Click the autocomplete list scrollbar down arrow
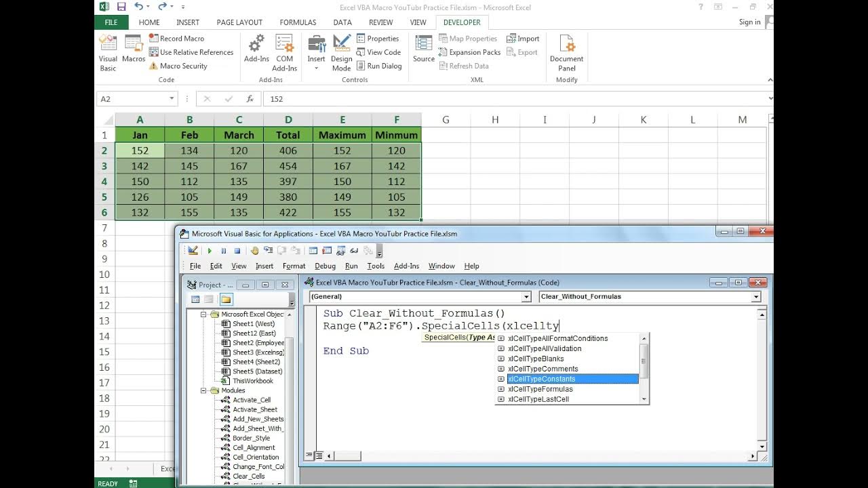868x488 pixels. click(644, 399)
